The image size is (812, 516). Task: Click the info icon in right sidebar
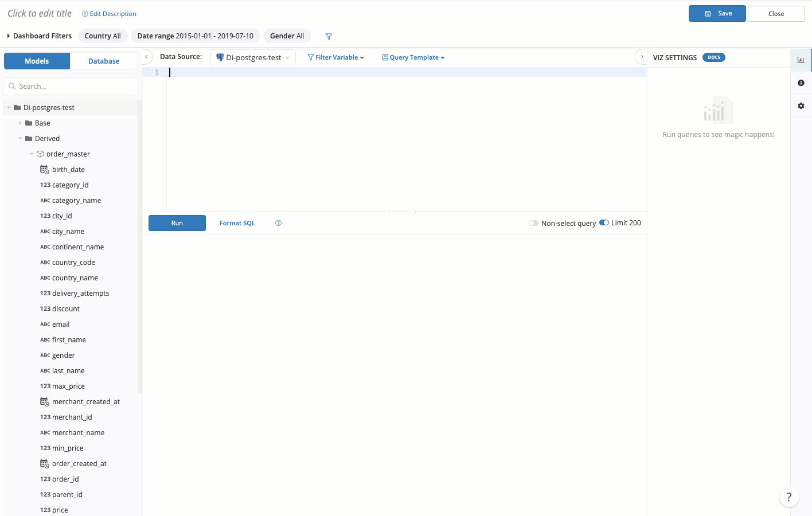click(801, 83)
